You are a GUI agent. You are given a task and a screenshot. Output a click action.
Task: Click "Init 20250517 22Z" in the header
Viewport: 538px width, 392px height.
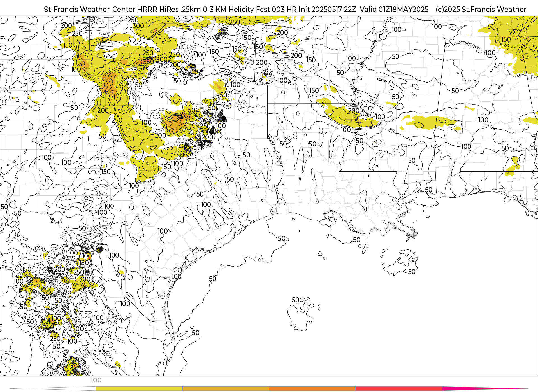[327, 10]
